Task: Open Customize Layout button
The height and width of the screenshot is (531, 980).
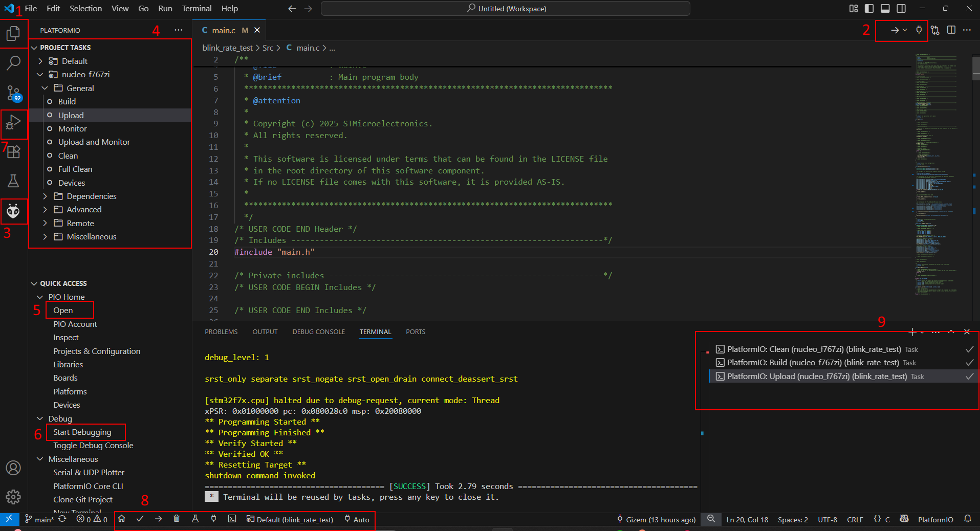Action: click(x=854, y=8)
